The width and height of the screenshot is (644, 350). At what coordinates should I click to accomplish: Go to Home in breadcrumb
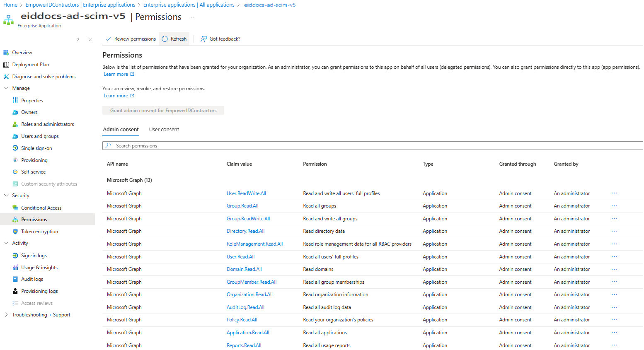click(x=10, y=5)
